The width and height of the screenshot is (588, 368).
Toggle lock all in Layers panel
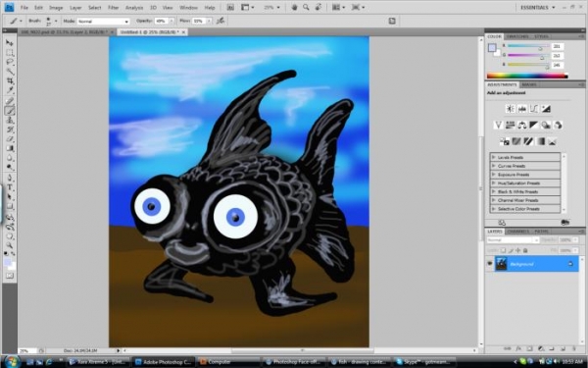tap(525, 250)
